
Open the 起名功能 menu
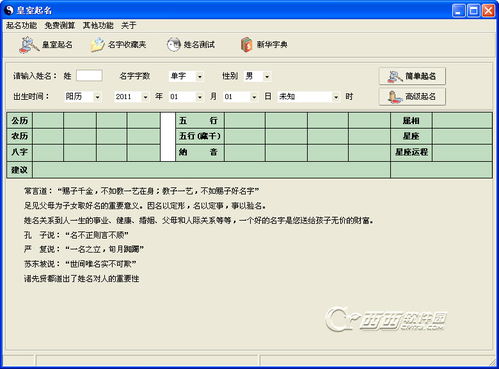coord(21,25)
